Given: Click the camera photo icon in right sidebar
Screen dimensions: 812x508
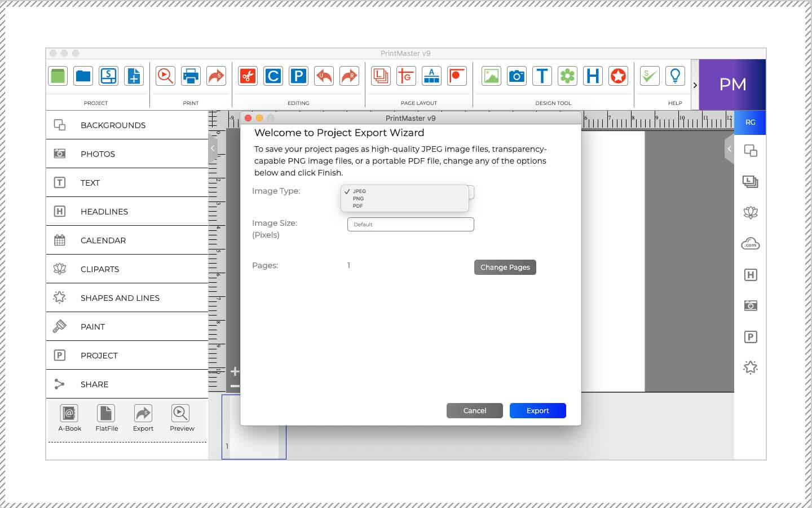Looking at the screenshot, I should pos(750,305).
